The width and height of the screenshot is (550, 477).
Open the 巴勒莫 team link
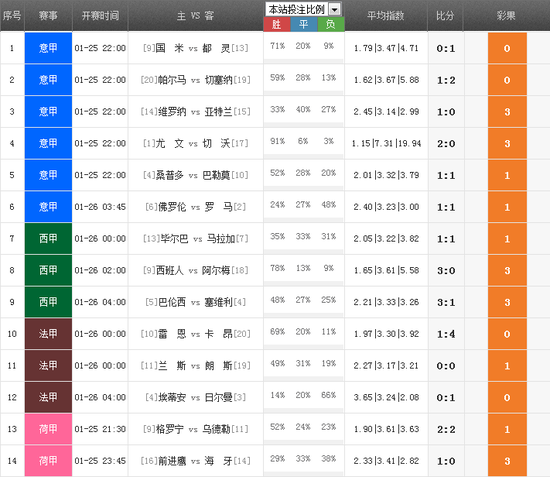coord(216,175)
